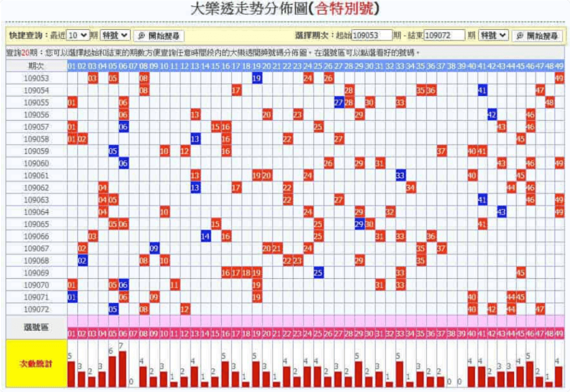Click the blue 19 ball in row 109053
This screenshot has width=570, height=392.
click(257, 78)
